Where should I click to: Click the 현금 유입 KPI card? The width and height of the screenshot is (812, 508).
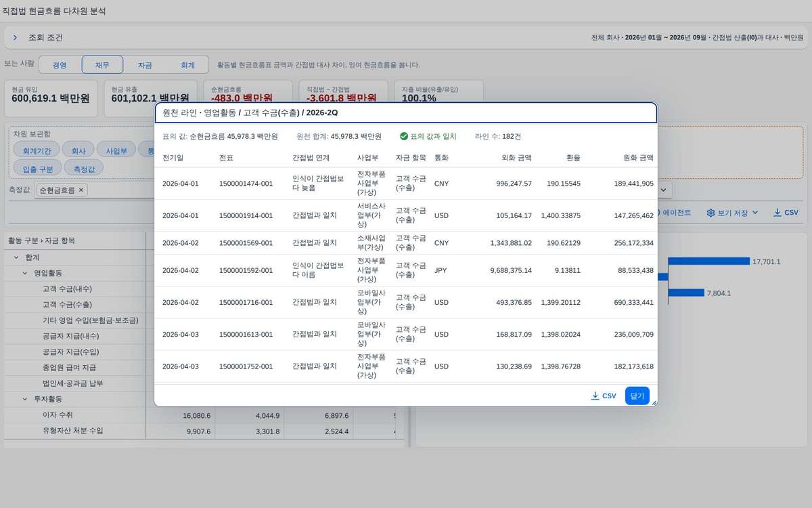point(51,98)
